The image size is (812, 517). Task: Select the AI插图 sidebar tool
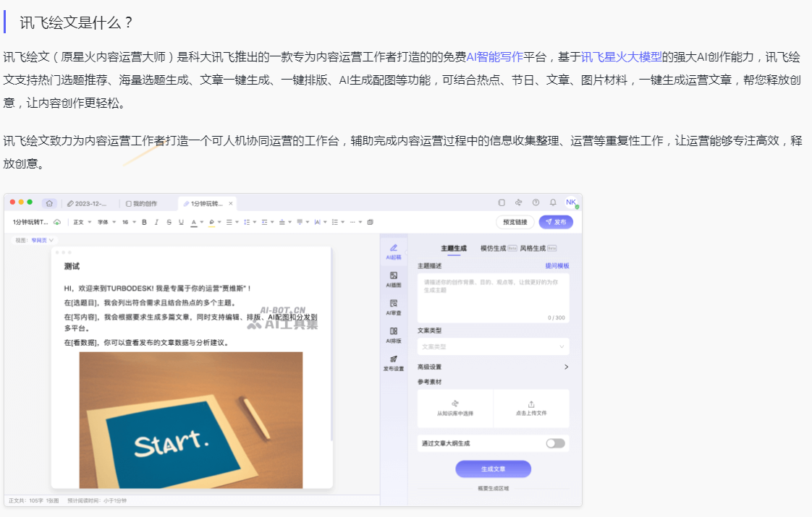[394, 279]
